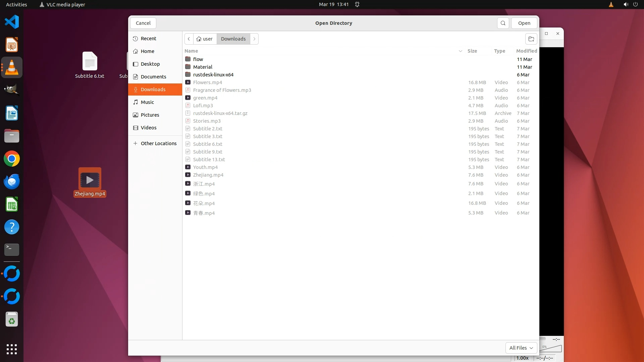Select Music location in sidebar
644x362 pixels.
tap(147, 102)
